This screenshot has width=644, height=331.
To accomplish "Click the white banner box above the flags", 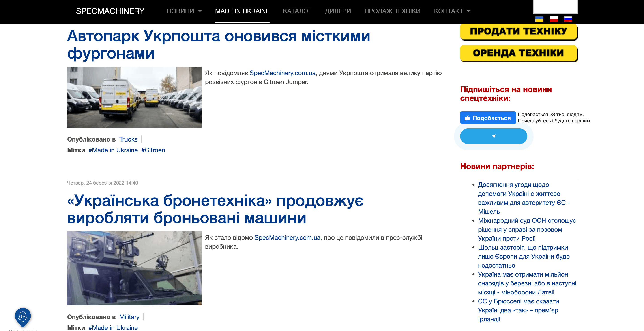I will point(555,7).
